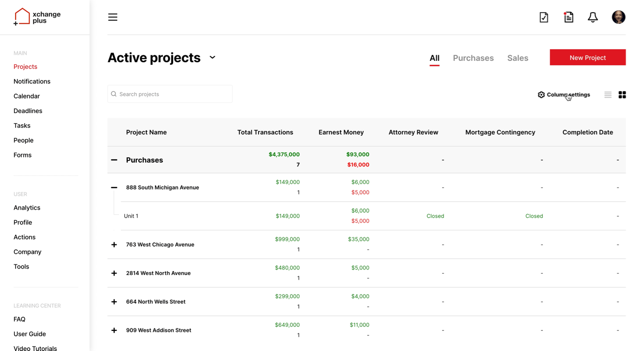This screenshot has height=351, width=644.
Task: Open the Active projects dropdown chevron
Action: coord(212,57)
